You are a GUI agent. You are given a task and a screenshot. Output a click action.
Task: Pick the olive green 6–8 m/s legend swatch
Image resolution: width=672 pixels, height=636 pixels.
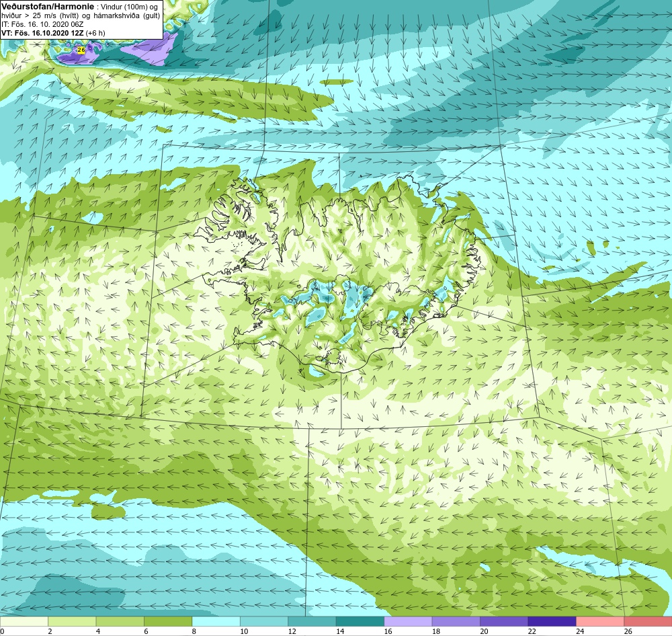pyautogui.click(x=168, y=621)
